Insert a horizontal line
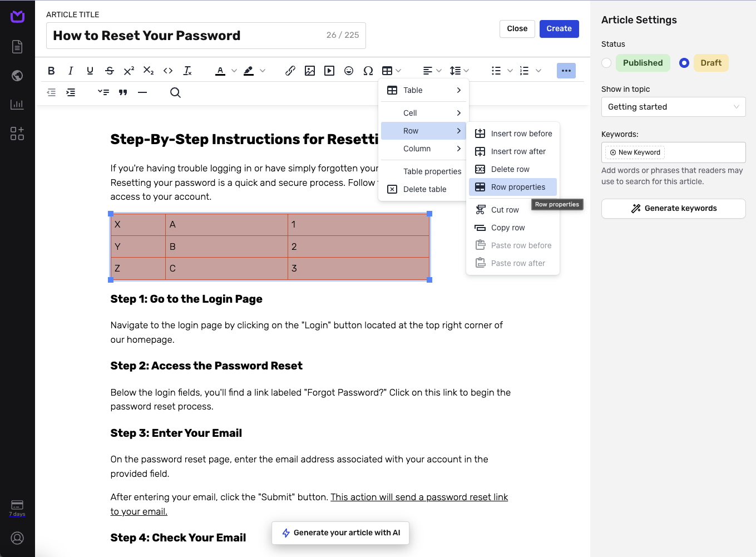The height and width of the screenshot is (557, 756). (142, 92)
